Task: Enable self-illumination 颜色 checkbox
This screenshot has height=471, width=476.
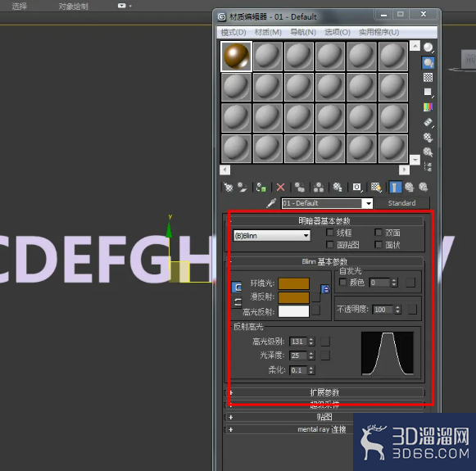Action: [342, 283]
